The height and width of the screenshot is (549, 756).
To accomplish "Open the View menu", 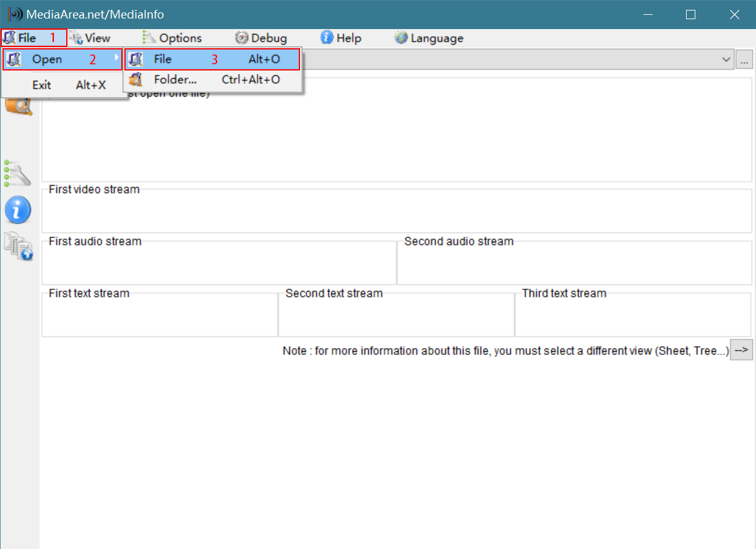I will pos(90,38).
